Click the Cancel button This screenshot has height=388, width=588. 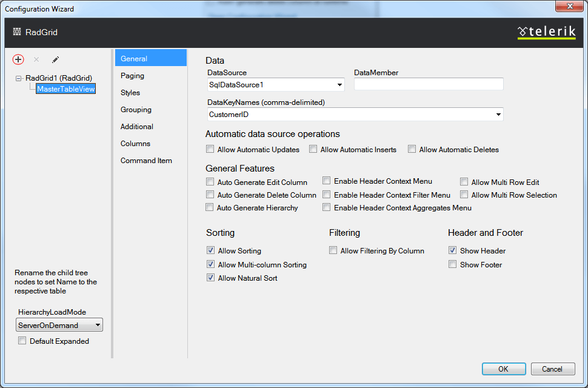(x=553, y=369)
